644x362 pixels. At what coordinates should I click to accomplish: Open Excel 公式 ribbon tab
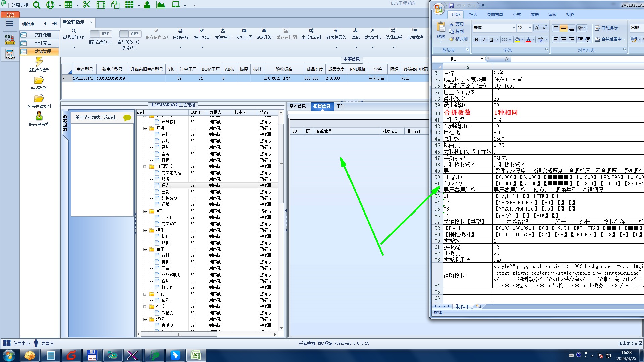tap(517, 15)
